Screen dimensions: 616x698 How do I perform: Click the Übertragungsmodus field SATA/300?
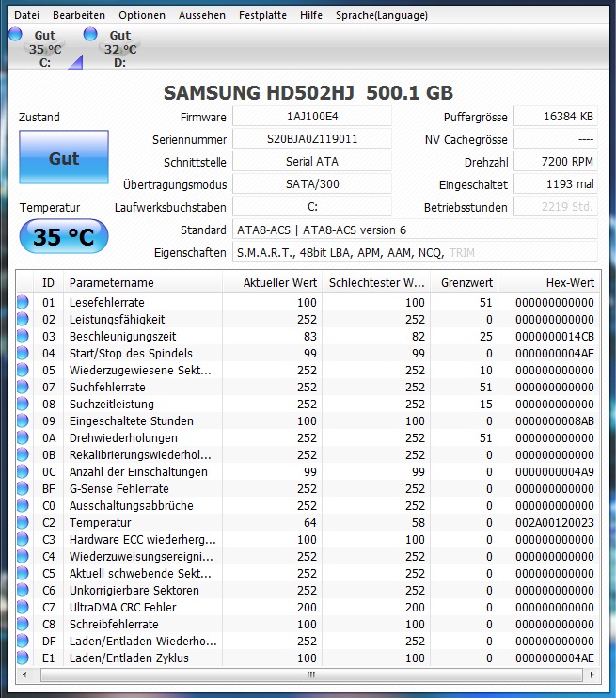pos(312,184)
